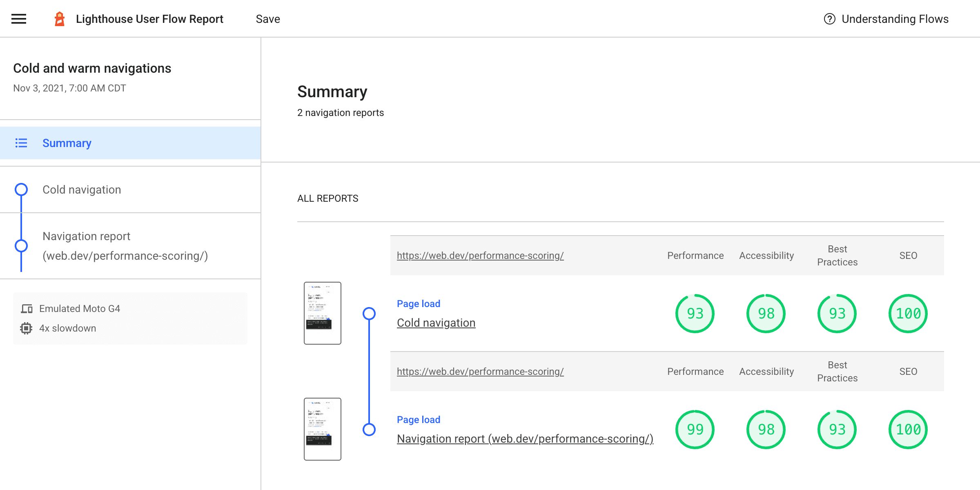The image size is (980, 490).
Task: Select Cold navigation report in sidebar
Action: tap(82, 189)
